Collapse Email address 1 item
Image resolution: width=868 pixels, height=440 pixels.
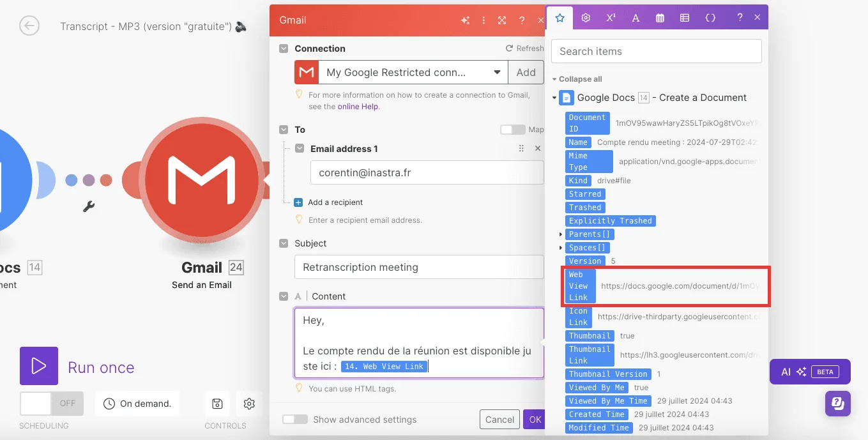(x=300, y=149)
